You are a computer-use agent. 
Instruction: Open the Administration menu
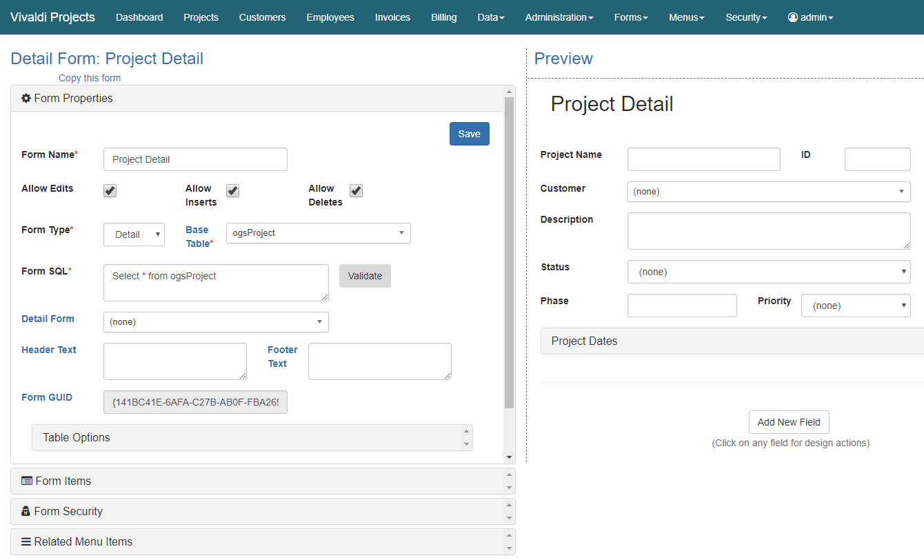click(559, 17)
